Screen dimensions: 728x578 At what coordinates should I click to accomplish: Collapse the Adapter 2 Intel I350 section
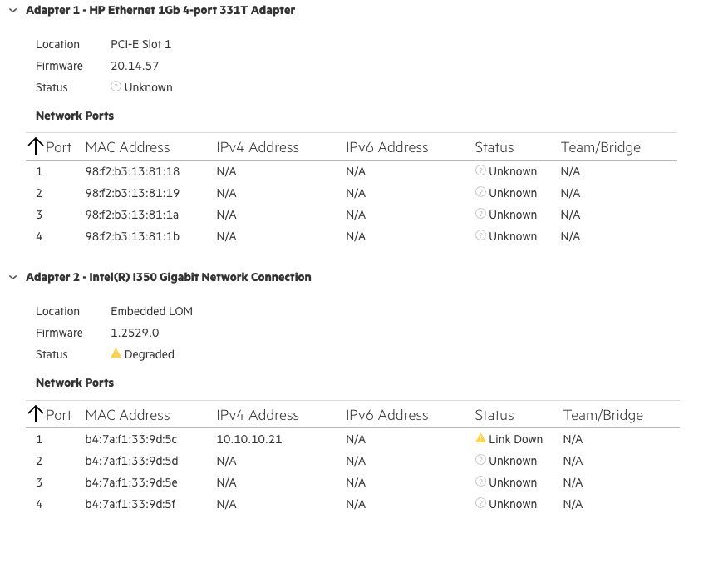(x=13, y=278)
